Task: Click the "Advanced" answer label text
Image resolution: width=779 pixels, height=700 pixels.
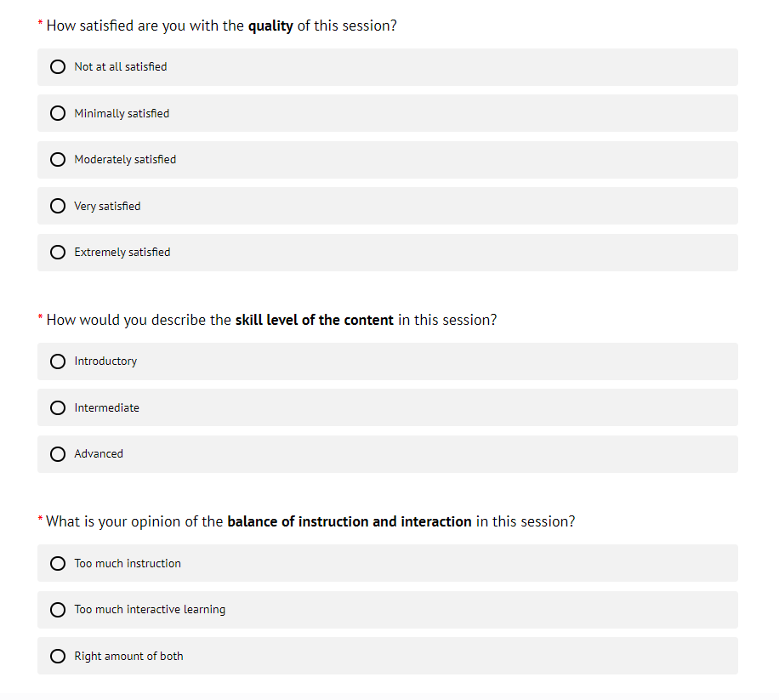Action: [x=99, y=454]
